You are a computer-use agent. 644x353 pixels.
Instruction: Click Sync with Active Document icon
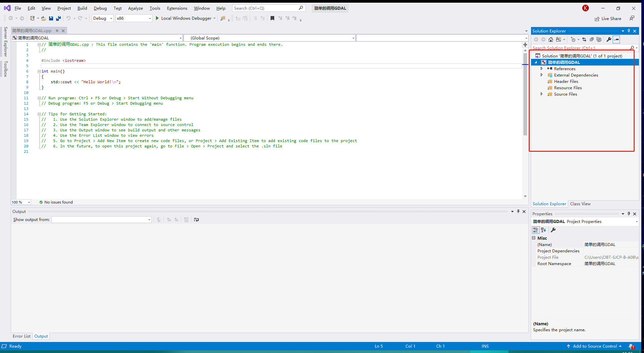pyautogui.click(x=584, y=39)
